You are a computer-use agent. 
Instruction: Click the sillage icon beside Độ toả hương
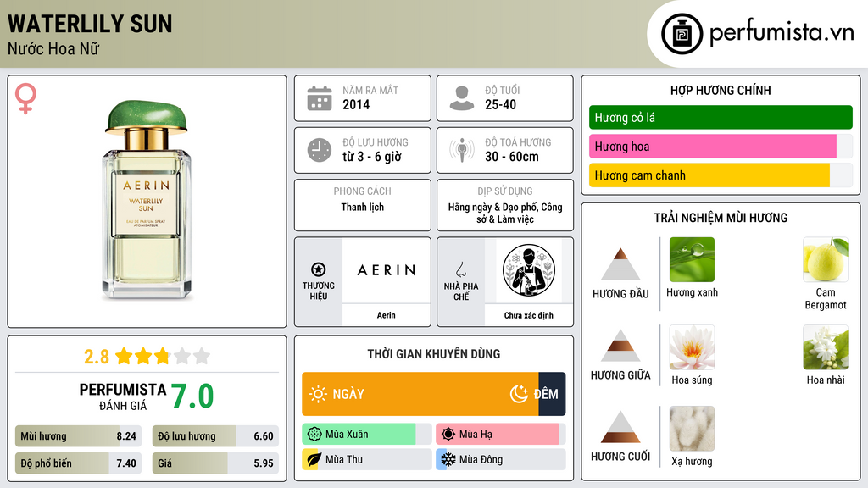click(462, 150)
